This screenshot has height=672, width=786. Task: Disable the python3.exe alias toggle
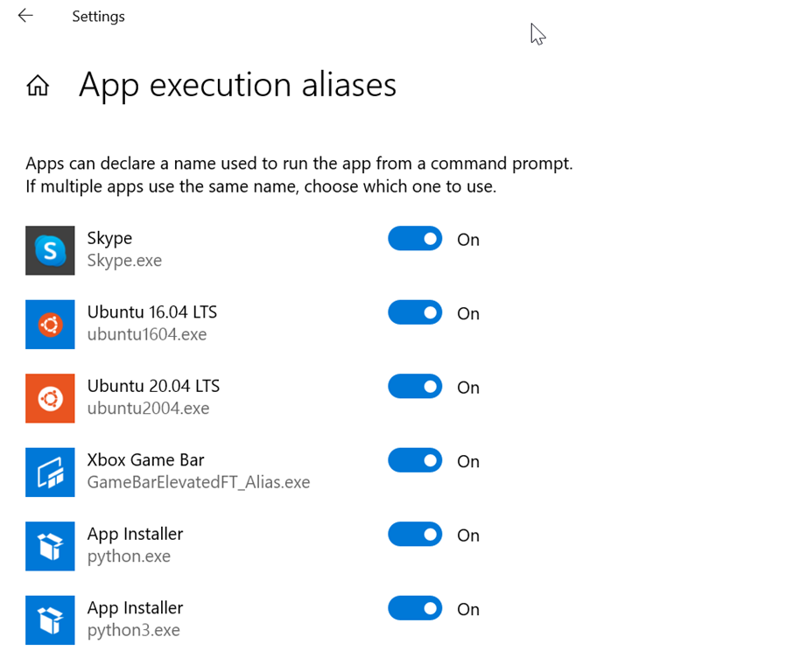(415, 609)
